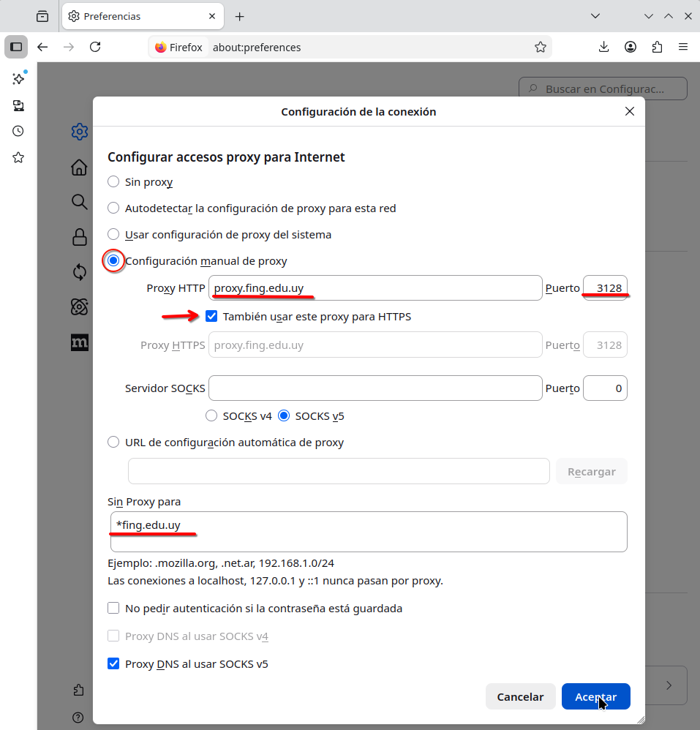The width and height of the screenshot is (700, 730).
Task: Go back to the previous page
Action: pyautogui.click(x=42, y=47)
